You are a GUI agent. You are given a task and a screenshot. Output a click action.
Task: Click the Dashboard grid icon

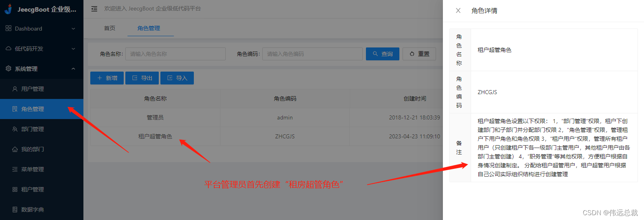(x=8, y=29)
